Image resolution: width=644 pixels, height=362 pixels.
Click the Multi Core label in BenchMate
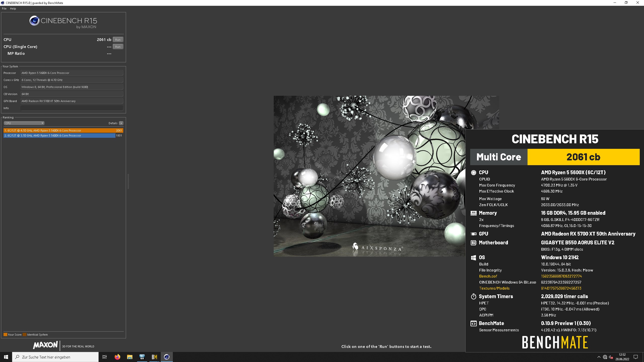tap(499, 157)
